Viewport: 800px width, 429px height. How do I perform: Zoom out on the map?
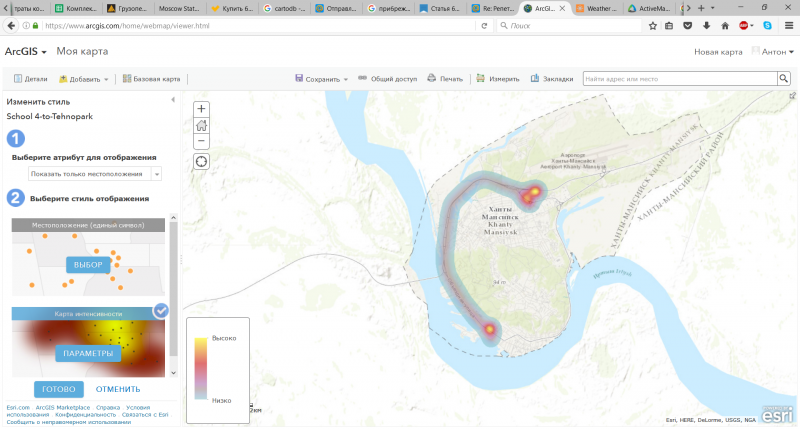(201, 141)
